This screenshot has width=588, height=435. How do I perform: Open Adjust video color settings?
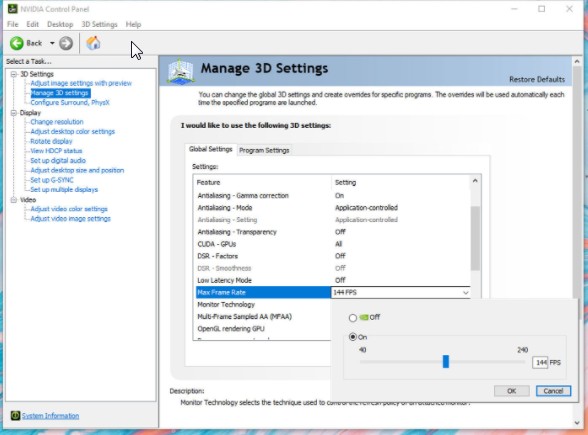[69, 209]
